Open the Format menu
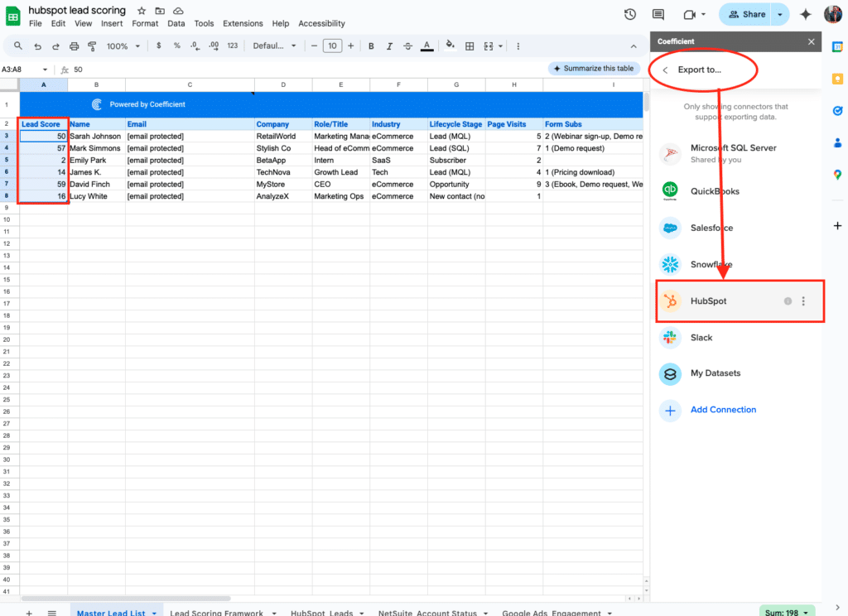The width and height of the screenshot is (848, 616). point(145,23)
